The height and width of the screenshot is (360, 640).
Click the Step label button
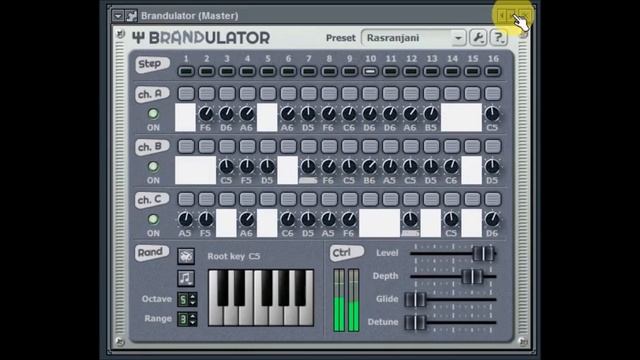click(x=152, y=64)
